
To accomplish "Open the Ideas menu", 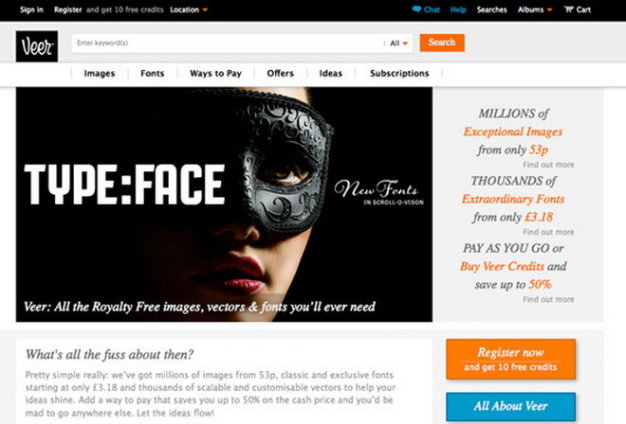I will (x=331, y=73).
